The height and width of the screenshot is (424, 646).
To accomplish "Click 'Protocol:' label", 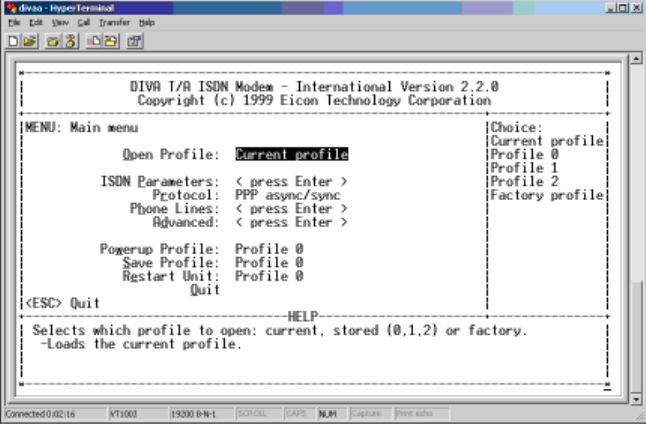I will (x=186, y=195).
